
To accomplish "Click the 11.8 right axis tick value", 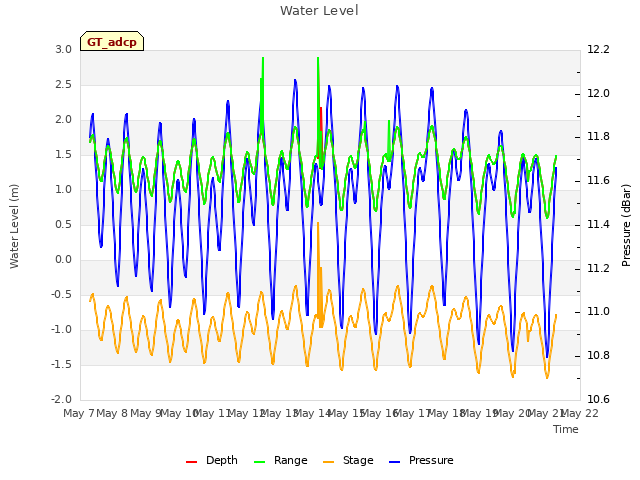I will 598,137.
